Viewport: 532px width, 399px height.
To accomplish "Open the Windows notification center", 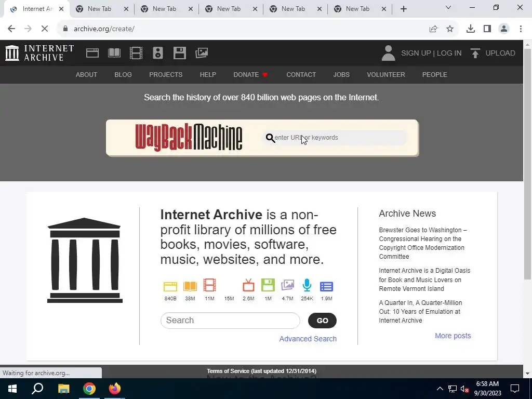I will 515,389.
